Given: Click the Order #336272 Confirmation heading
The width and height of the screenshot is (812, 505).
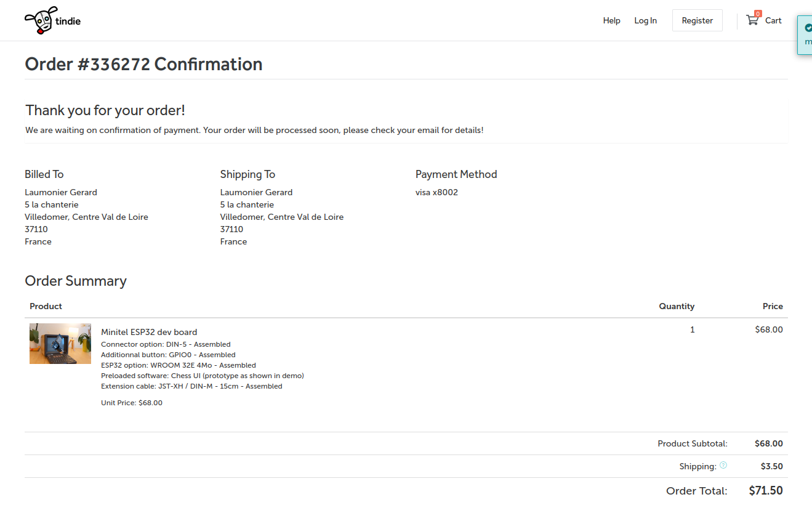Looking at the screenshot, I should (x=143, y=64).
